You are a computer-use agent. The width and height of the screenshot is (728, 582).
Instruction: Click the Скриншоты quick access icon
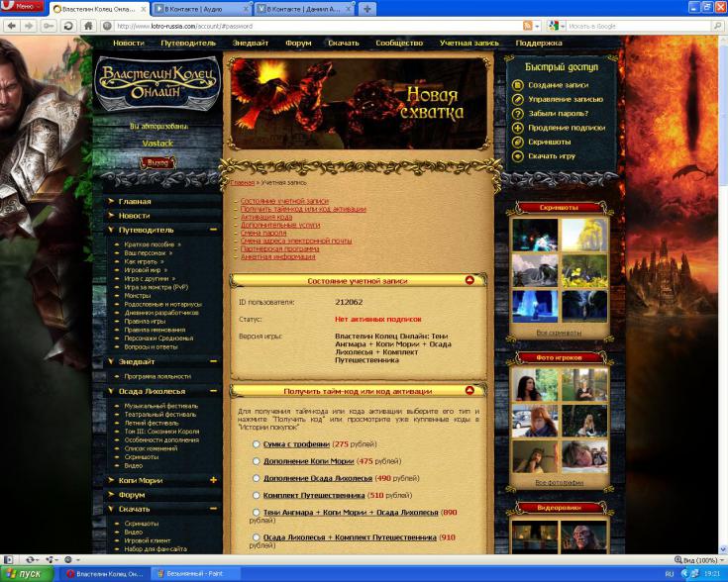point(517,142)
